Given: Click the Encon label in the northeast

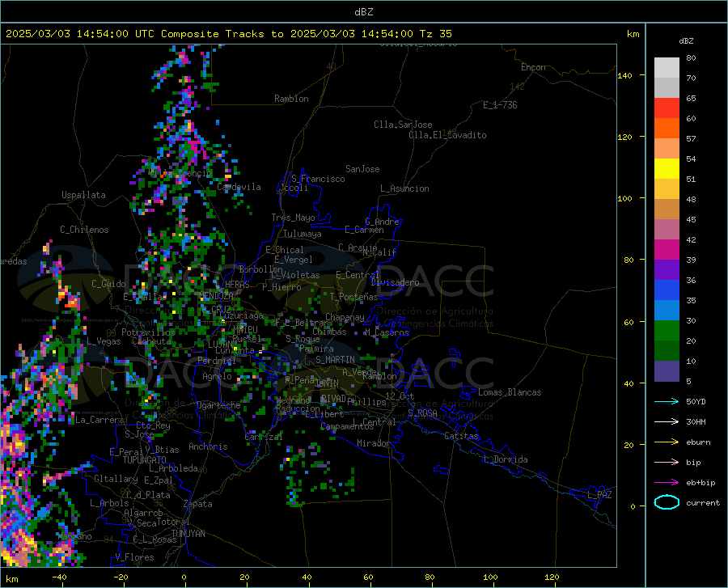Looking at the screenshot, I should [x=534, y=67].
